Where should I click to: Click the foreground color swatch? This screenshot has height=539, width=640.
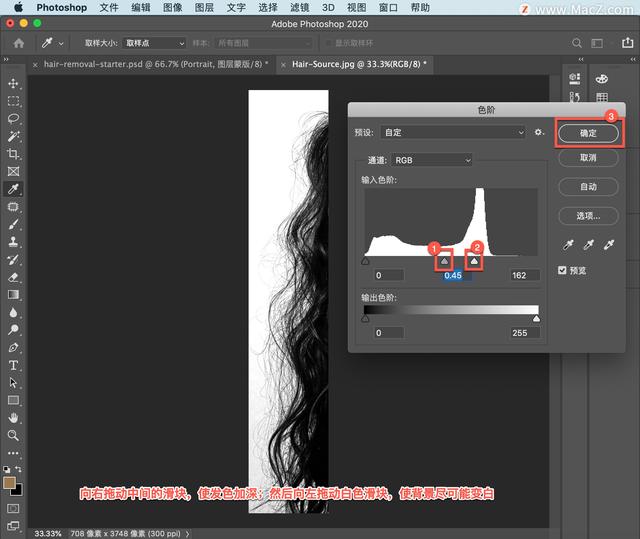pyautogui.click(x=9, y=482)
